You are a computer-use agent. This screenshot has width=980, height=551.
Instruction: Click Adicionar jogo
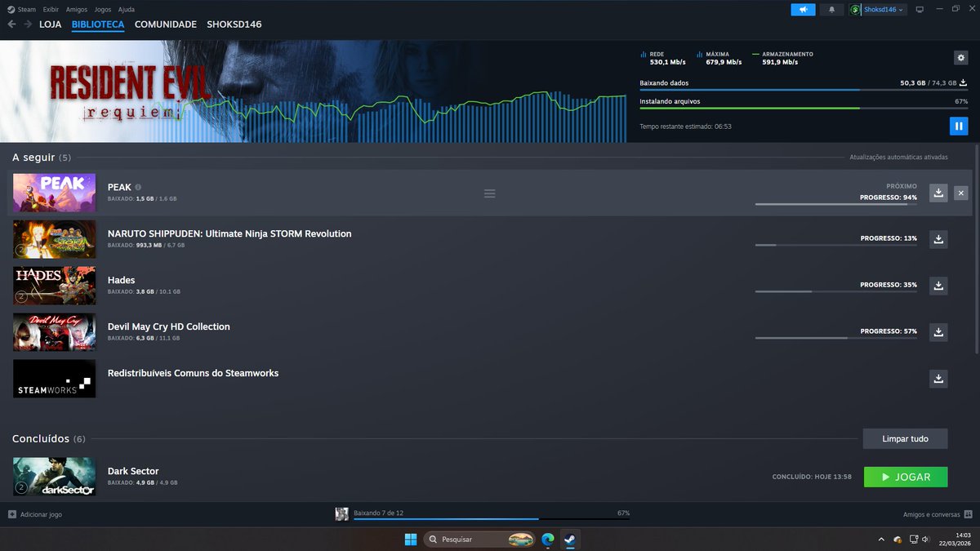pos(34,514)
